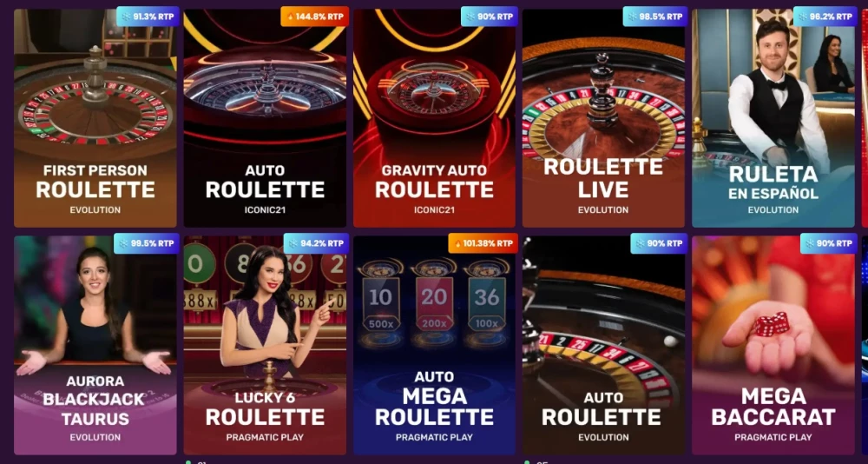The width and height of the screenshot is (868, 464).
Task: Click the 94.2% RTP badge
Action: (316, 243)
